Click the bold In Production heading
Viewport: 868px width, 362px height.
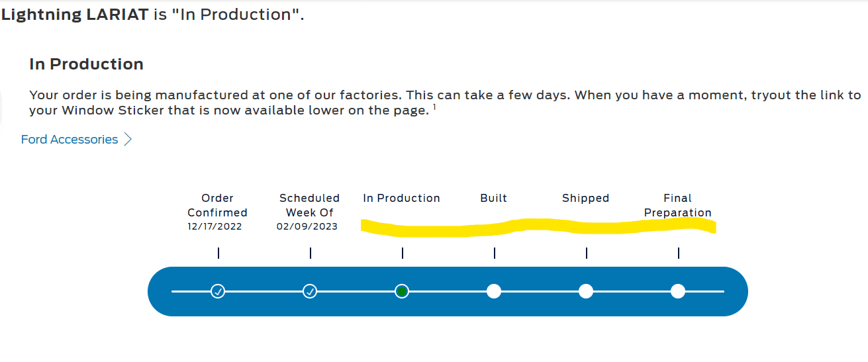pos(86,64)
